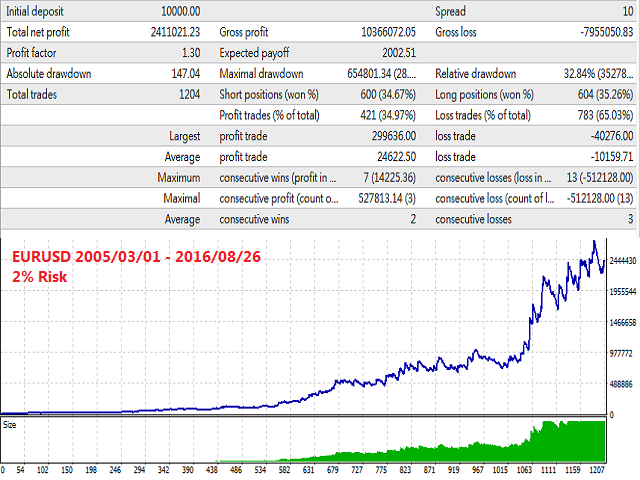Select the Profit factor value 1.30
Screen dimensions: 640x480
191,53
